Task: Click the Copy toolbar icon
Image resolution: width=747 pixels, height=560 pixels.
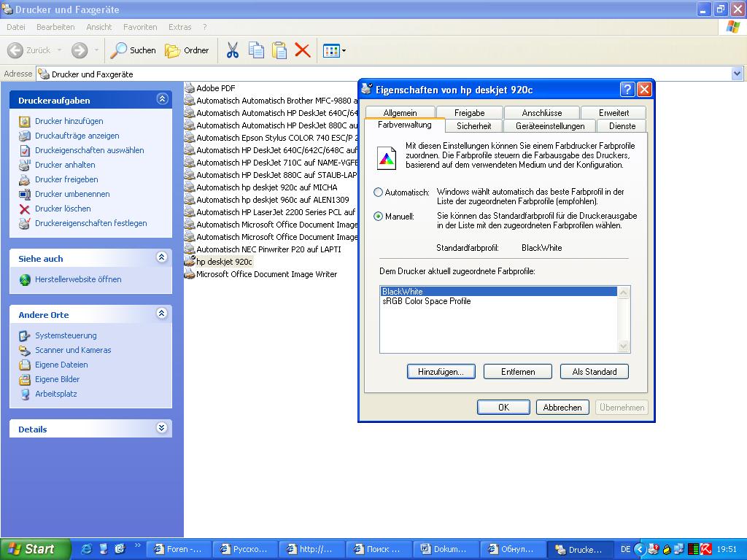Action: [x=256, y=50]
